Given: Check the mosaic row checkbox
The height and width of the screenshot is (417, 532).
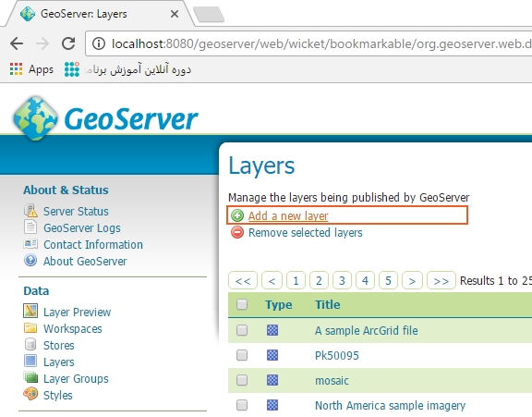Looking at the screenshot, I should (242, 380).
